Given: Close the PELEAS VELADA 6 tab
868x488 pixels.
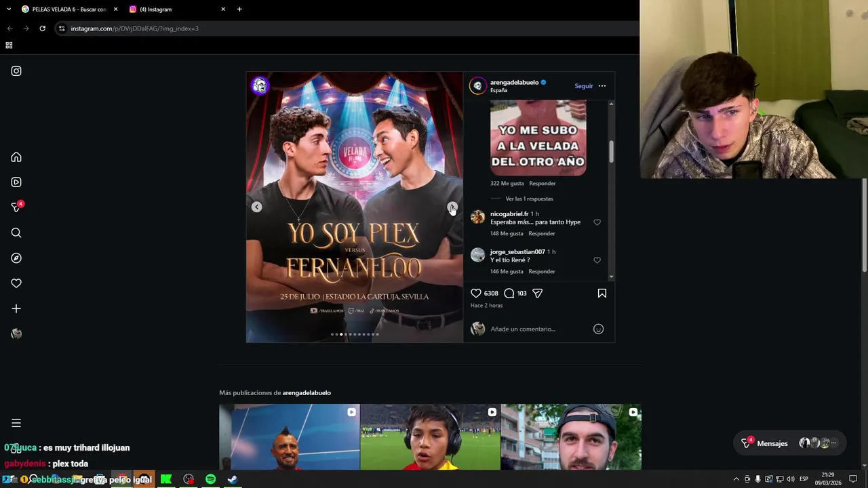Looking at the screenshot, I should [x=115, y=9].
